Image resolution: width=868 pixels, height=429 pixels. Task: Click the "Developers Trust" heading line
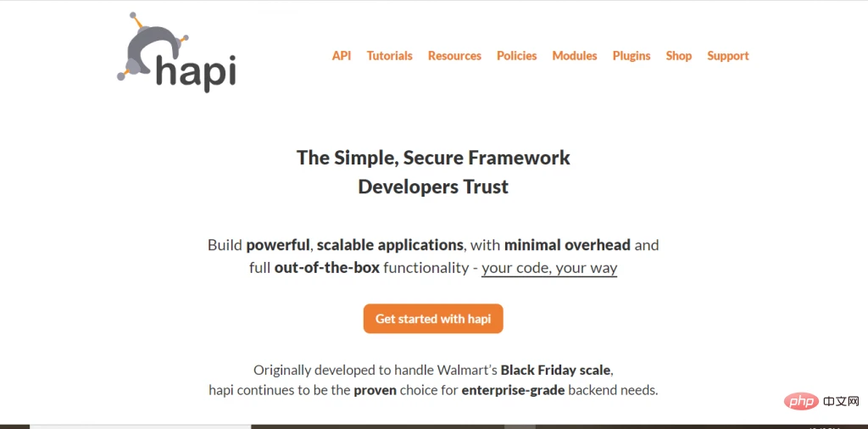pyautogui.click(x=433, y=187)
